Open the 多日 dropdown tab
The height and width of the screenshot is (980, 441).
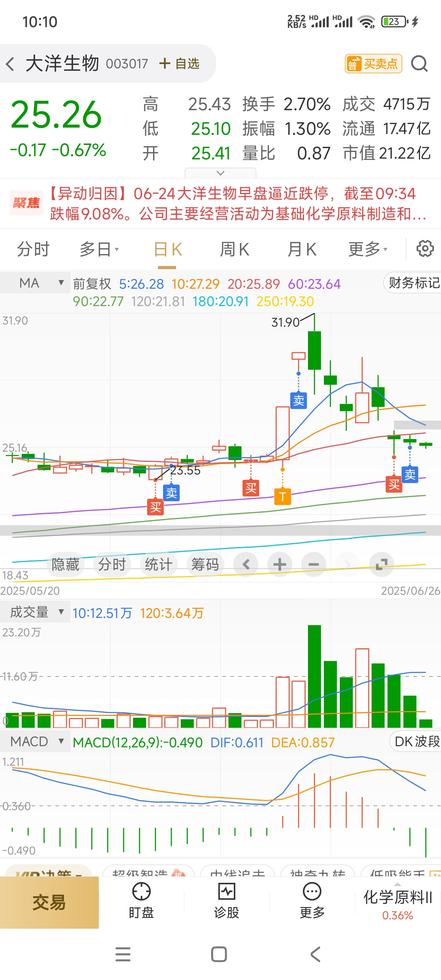point(99,249)
